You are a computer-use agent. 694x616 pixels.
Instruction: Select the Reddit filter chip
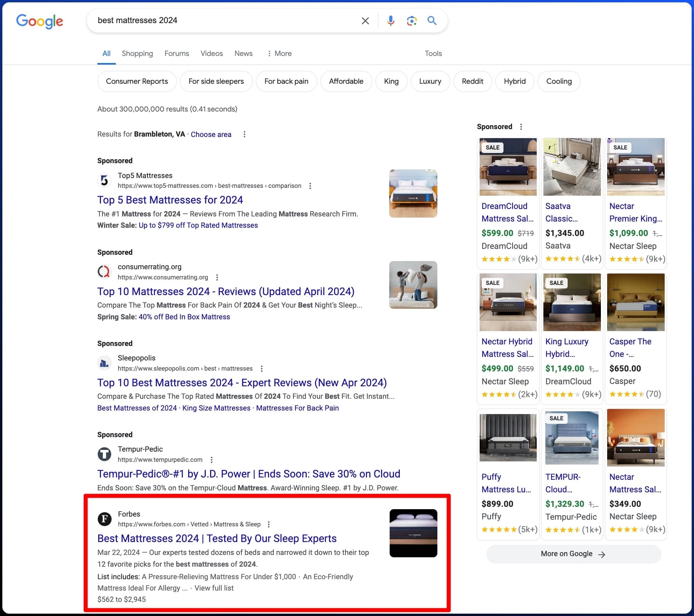(473, 81)
